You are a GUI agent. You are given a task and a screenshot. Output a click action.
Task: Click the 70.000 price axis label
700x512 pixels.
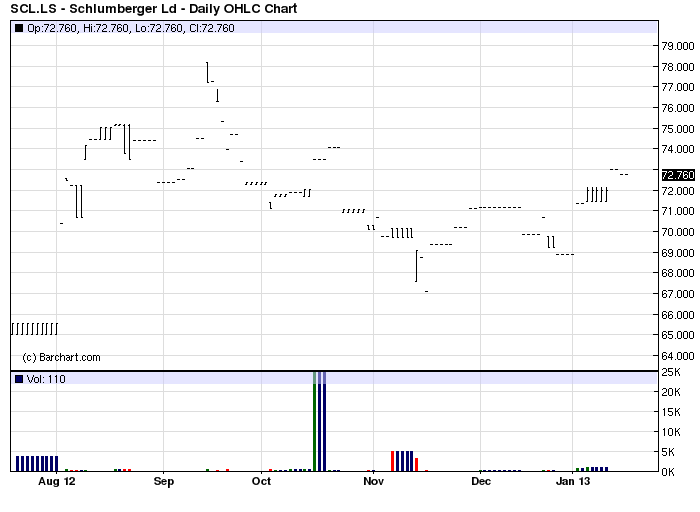pyautogui.click(x=678, y=232)
